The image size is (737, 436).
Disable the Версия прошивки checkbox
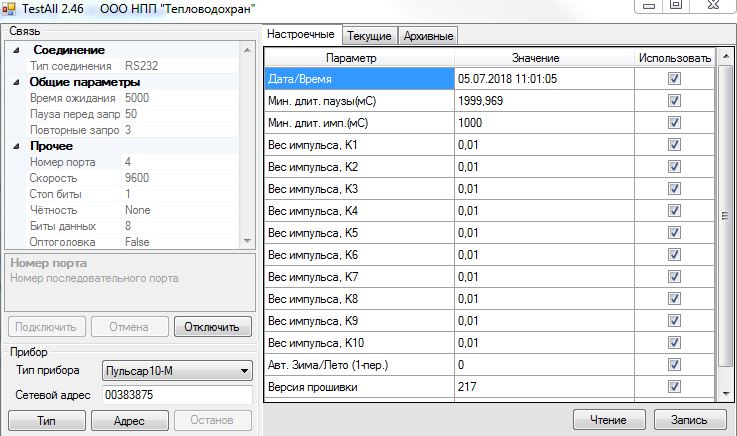(x=674, y=386)
